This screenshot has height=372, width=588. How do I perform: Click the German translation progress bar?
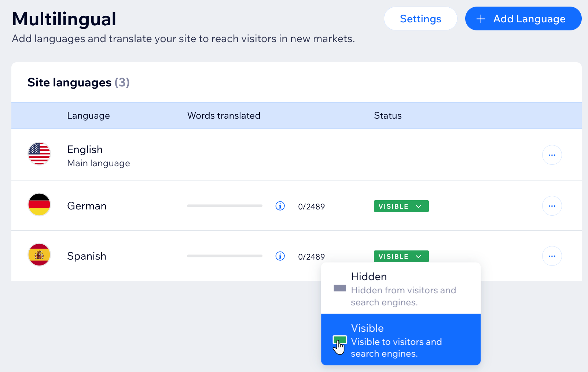[225, 206]
